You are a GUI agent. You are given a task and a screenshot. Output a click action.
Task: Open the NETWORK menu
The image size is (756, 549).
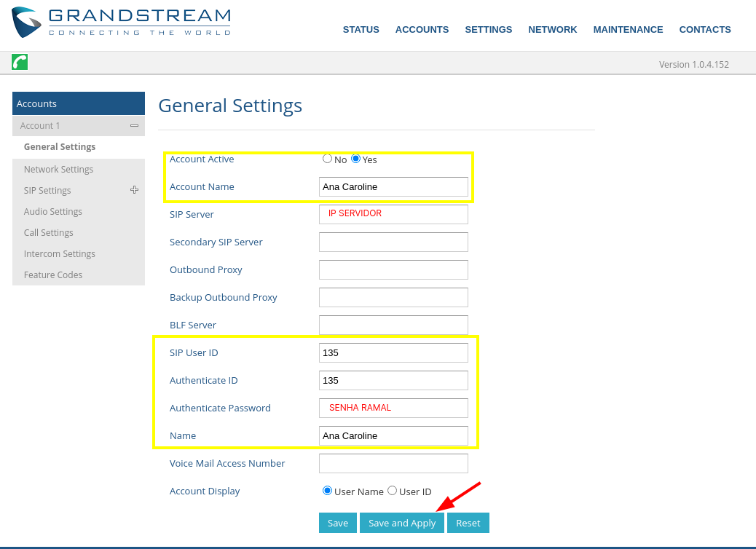point(552,30)
